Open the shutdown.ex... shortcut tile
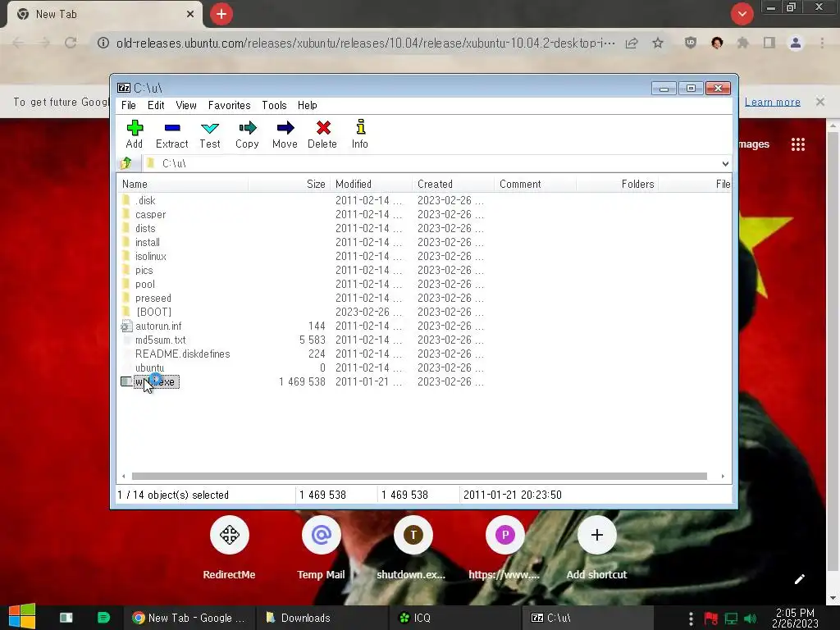Viewport: 840px width, 630px height. [413, 548]
